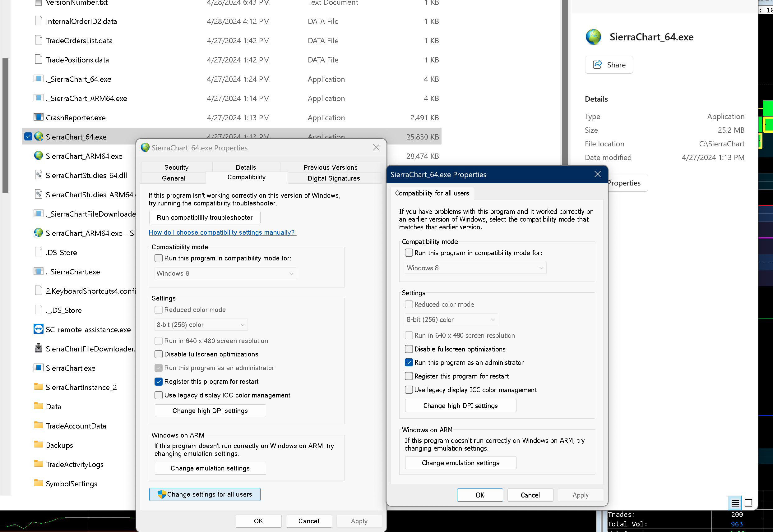Open Windows 8 dropdown in all-users dialog
Screen dimensions: 773x532
(475, 268)
